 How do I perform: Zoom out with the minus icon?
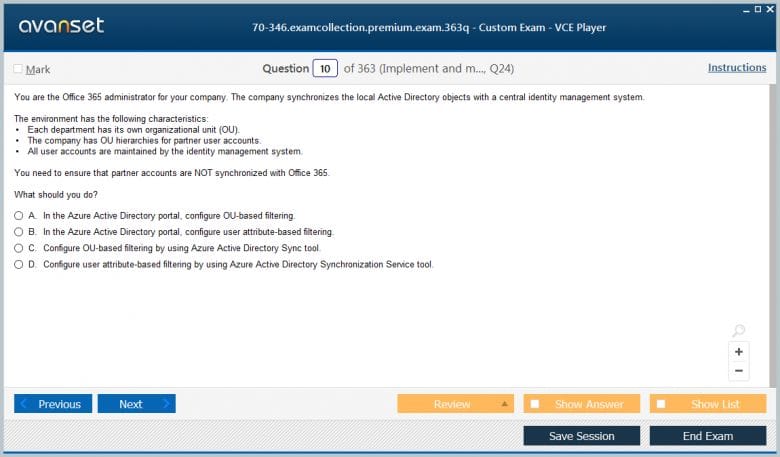point(739,371)
